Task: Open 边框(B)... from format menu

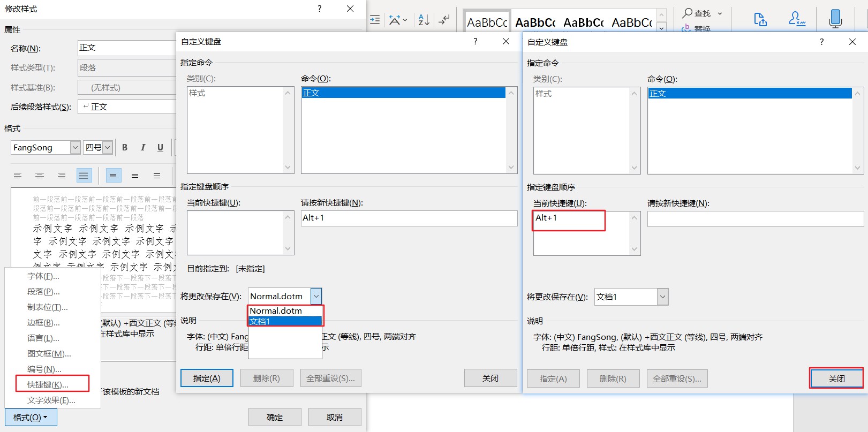Action: point(43,323)
